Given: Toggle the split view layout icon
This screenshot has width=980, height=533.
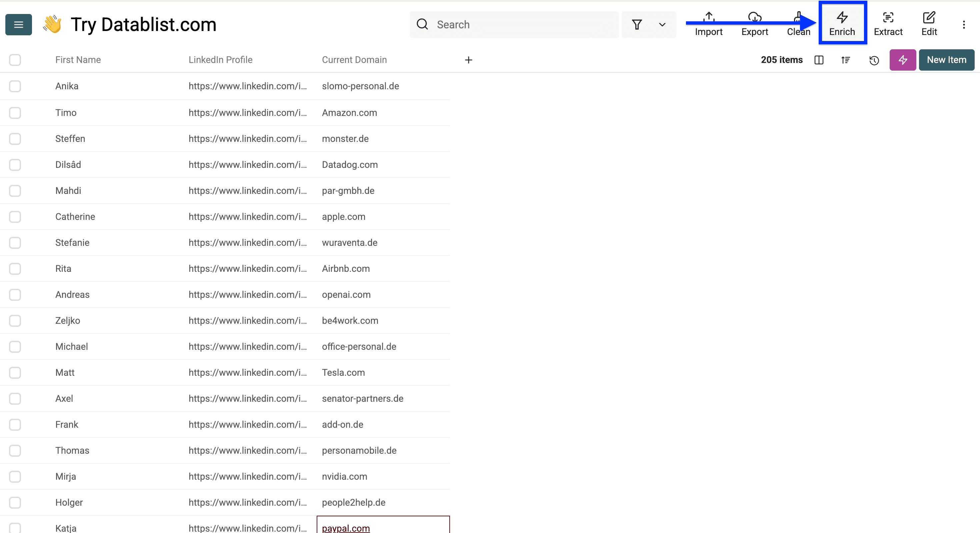Looking at the screenshot, I should pos(819,60).
